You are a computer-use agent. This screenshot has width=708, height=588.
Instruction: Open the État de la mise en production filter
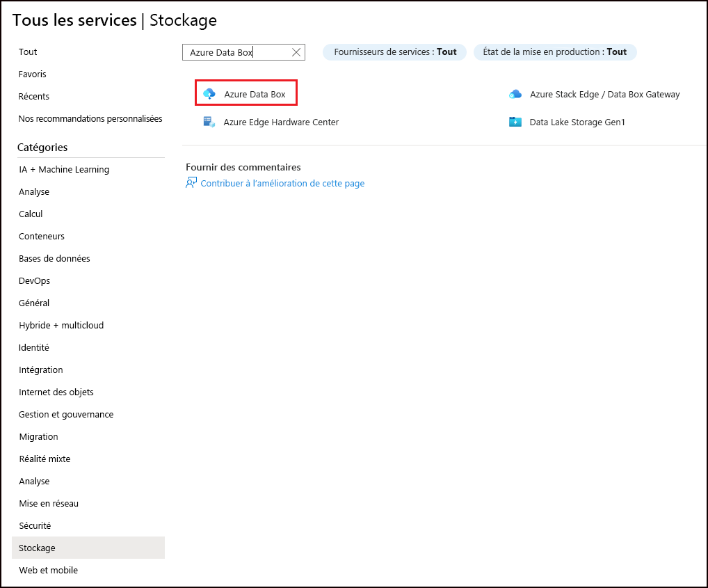[554, 52]
